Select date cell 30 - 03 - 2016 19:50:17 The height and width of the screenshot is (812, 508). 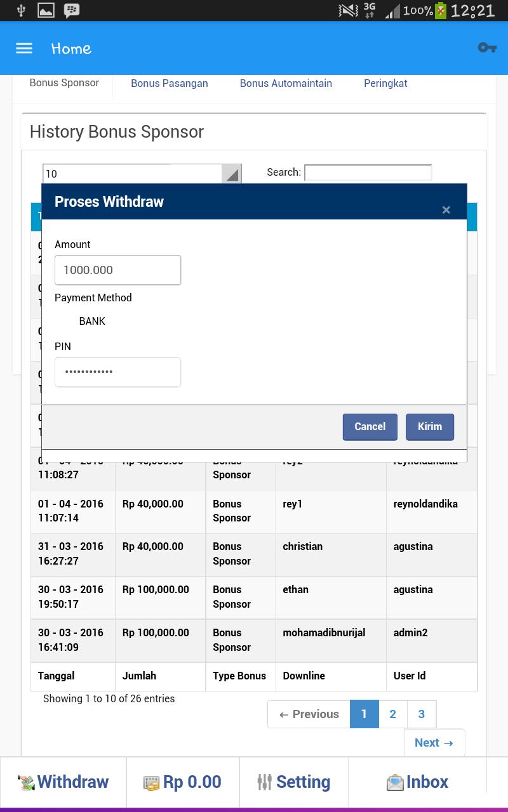72,598
